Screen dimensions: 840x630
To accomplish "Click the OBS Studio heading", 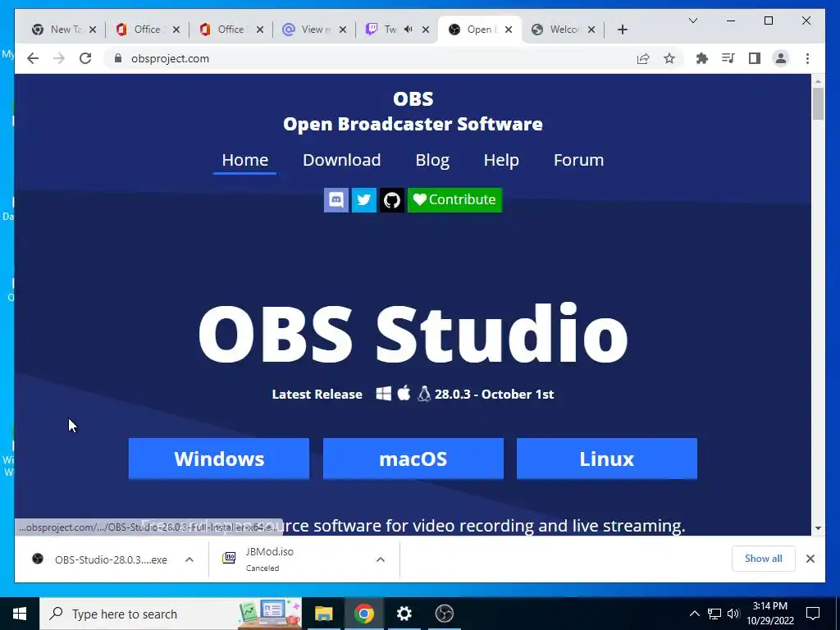I will (413, 334).
